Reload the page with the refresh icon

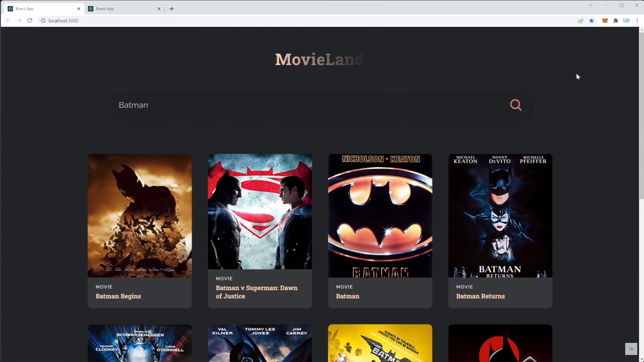pyautogui.click(x=30, y=20)
